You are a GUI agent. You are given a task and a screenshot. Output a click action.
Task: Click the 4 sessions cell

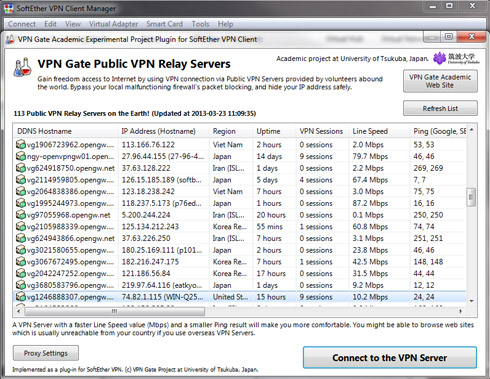click(316, 180)
